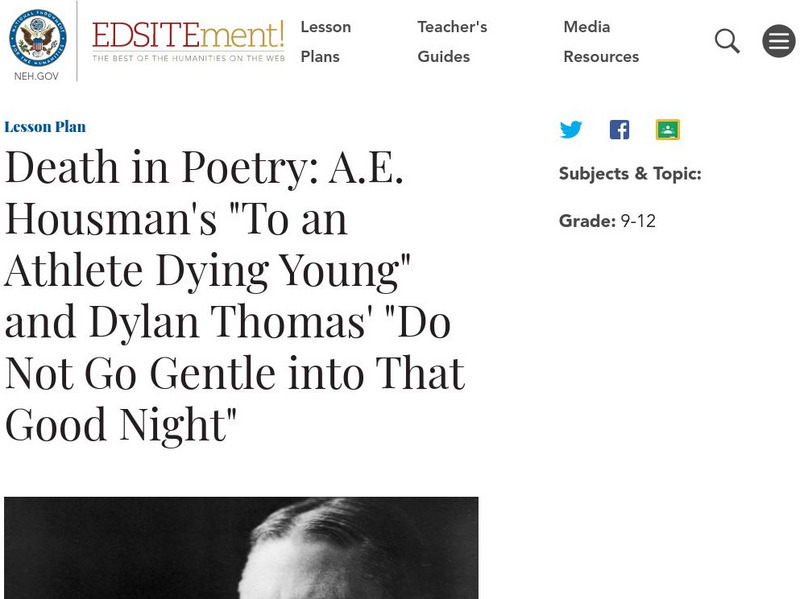Image resolution: width=800 pixels, height=599 pixels.
Task: Open the site search magnifier
Action: pyautogui.click(x=727, y=41)
